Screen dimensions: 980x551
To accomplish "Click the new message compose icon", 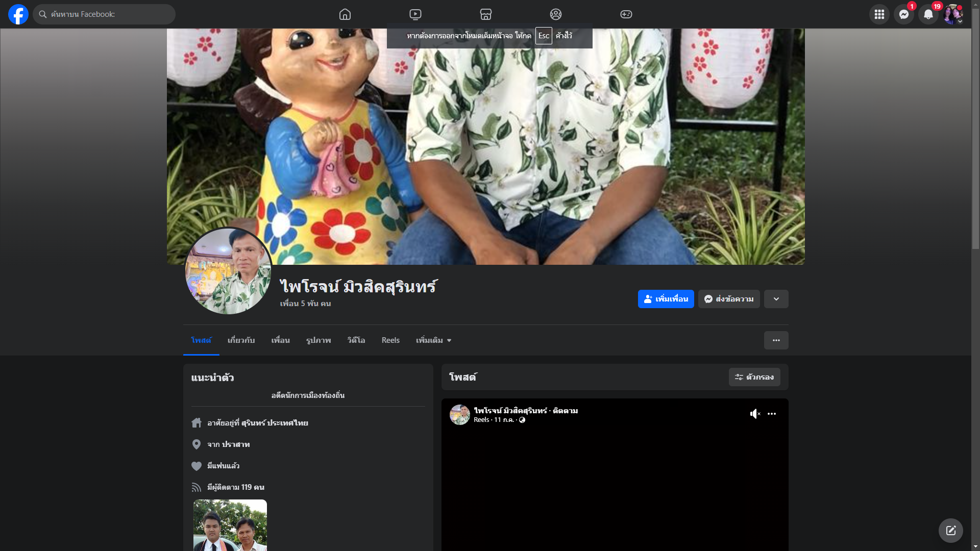I will [951, 531].
